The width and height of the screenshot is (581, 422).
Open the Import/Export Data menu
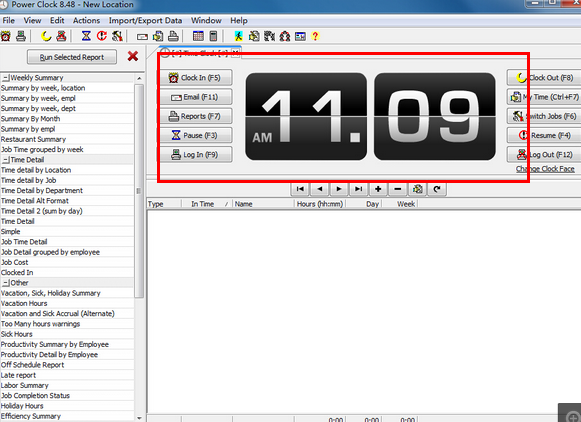[x=145, y=21]
